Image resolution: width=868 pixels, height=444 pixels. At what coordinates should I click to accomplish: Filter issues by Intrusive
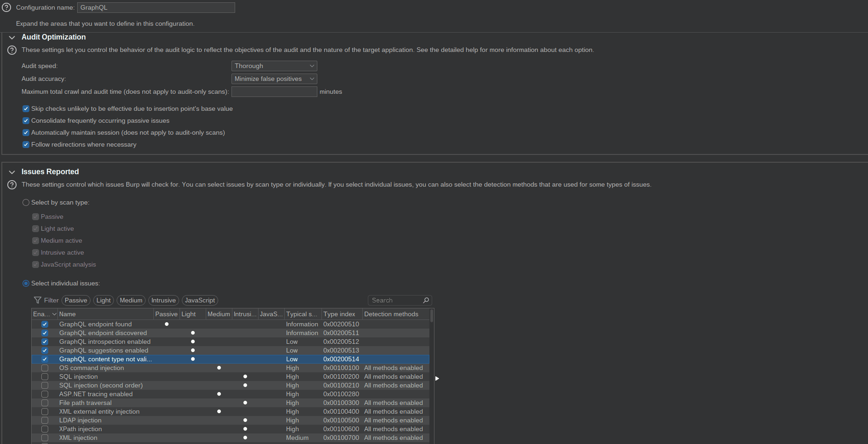click(x=163, y=301)
